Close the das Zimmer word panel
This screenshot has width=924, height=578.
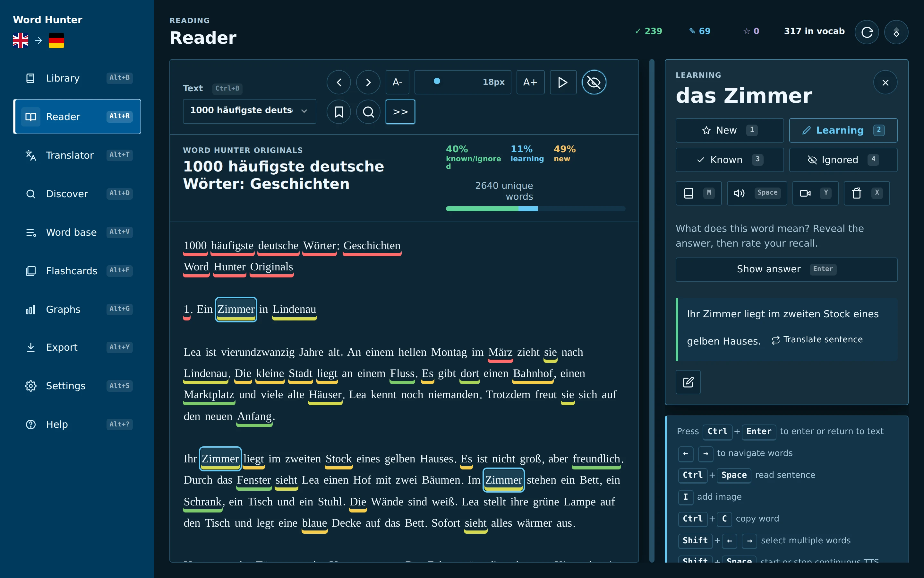[885, 83]
